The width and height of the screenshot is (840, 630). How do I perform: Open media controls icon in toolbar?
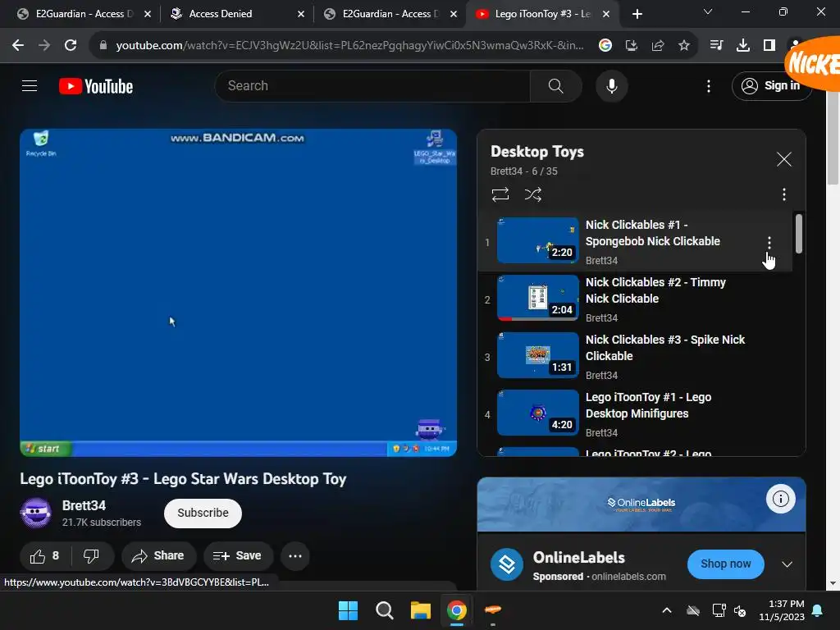coord(716,46)
